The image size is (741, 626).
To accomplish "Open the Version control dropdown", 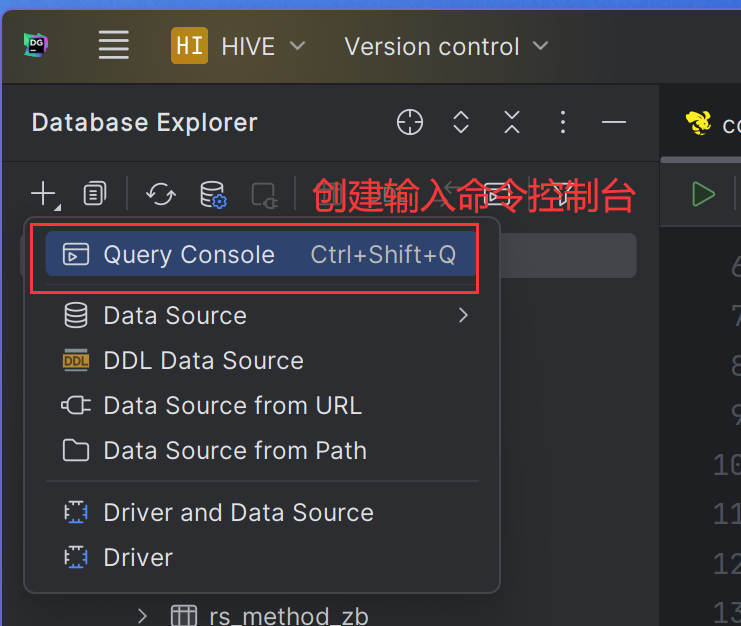I will pyautogui.click(x=446, y=47).
